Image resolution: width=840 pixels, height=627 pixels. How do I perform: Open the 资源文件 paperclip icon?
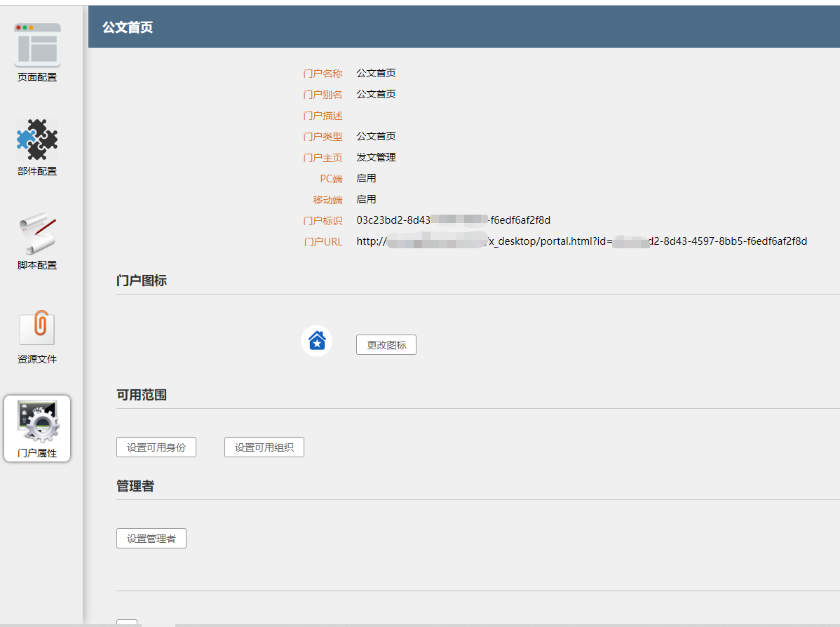(37, 328)
